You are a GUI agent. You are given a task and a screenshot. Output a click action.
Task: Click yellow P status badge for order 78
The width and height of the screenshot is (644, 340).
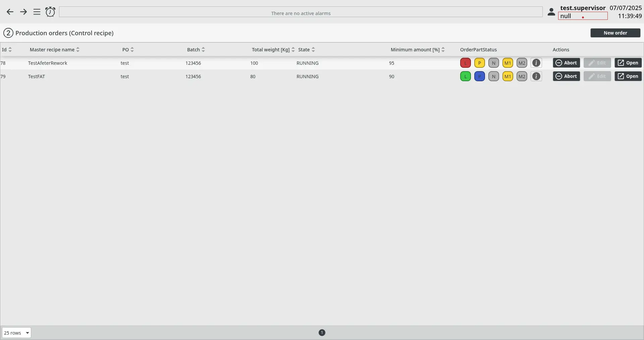pyautogui.click(x=480, y=63)
